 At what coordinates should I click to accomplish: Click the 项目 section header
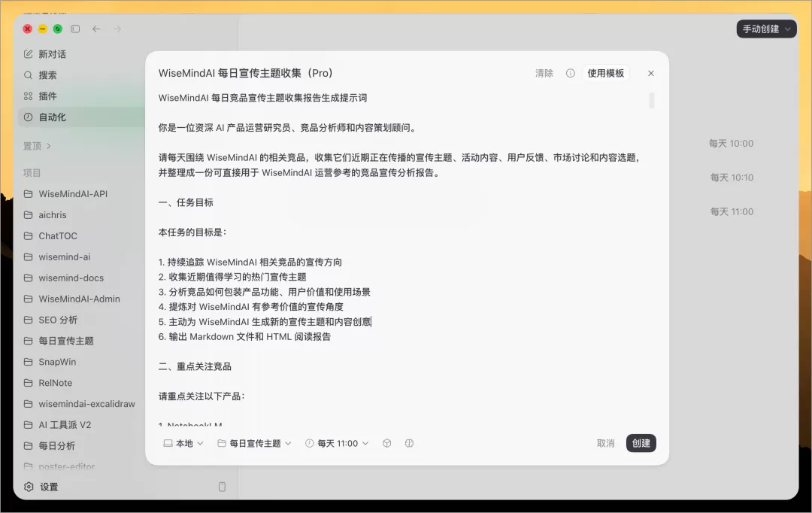[x=32, y=173]
